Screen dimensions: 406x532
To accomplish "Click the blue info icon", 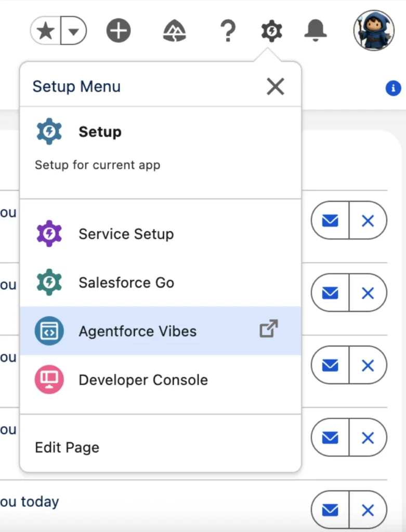I will click(393, 88).
